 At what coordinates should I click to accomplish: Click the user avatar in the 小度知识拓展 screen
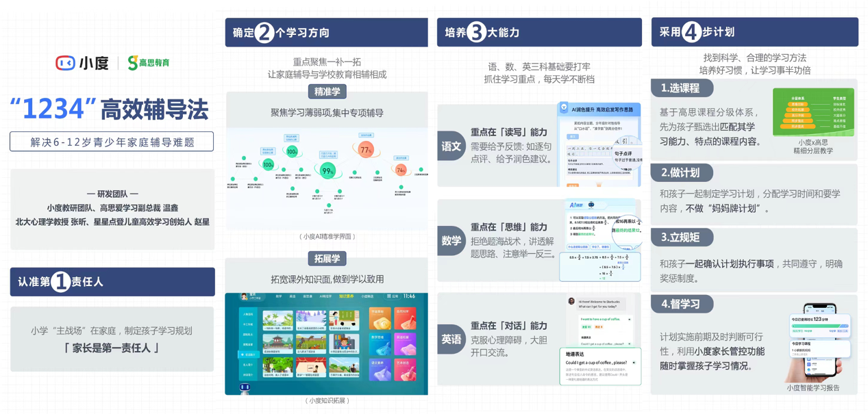[x=244, y=297]
